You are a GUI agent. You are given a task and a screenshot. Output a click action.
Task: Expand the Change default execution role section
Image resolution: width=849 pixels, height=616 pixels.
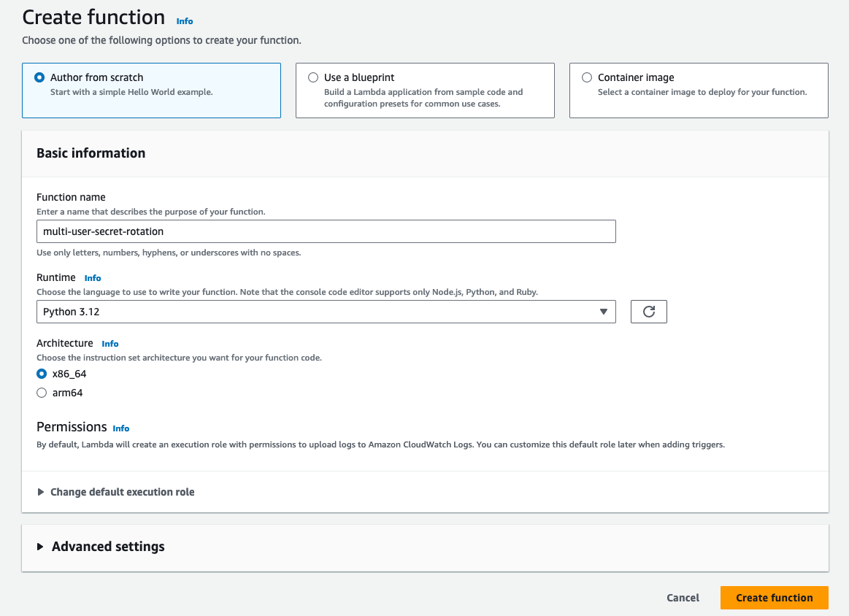(122, 492)
